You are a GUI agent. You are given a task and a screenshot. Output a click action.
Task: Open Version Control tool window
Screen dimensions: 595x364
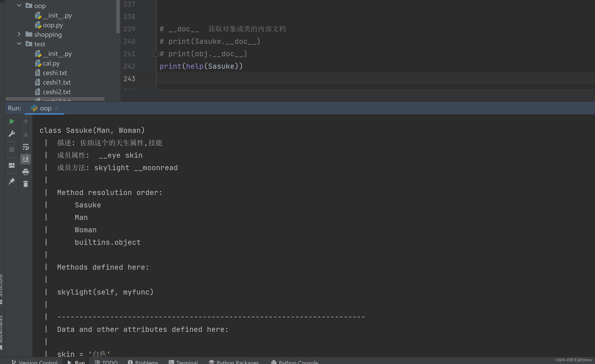click(x=34, y=362)
